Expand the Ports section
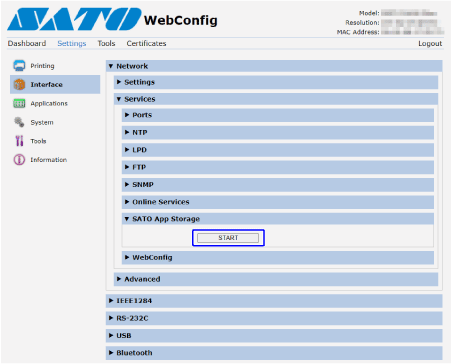The image size is (451, 364). tap(278, 115)
